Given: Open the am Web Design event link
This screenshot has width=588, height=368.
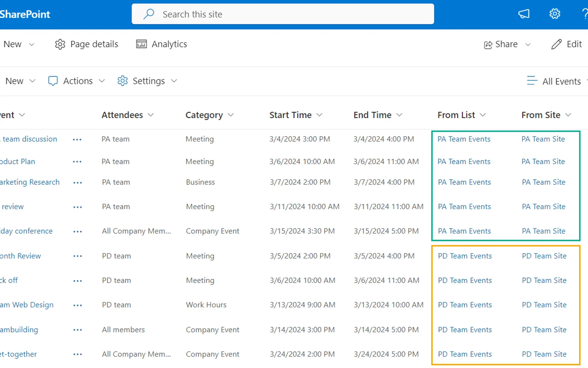Looking at the screenshot, I should [27, 305].
